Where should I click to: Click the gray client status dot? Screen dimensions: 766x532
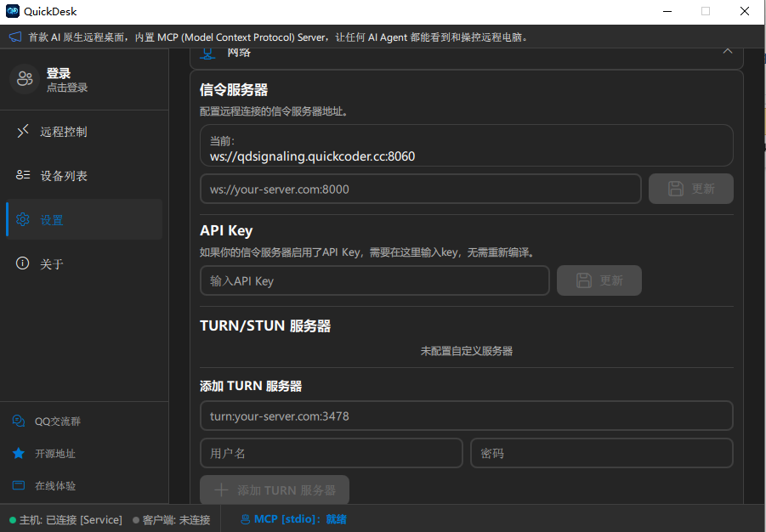click(x=136, y=520)
